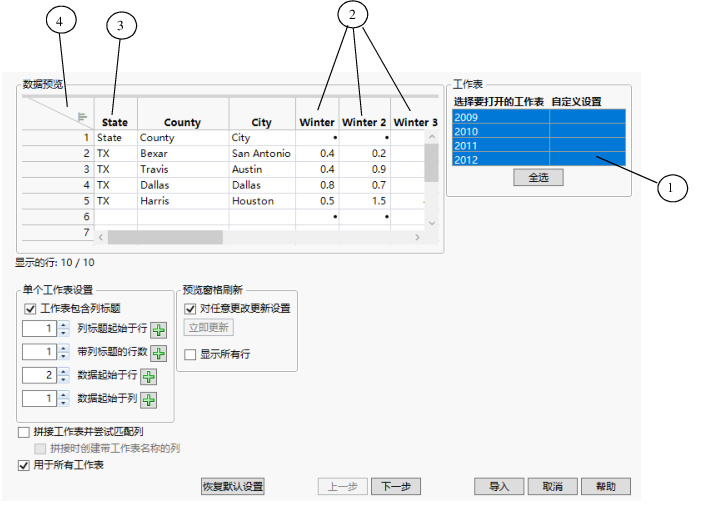The height and width of the screenshot is (506, 710).
Task: Click preview vertical scrollbar up arrow
Action: 432,136
